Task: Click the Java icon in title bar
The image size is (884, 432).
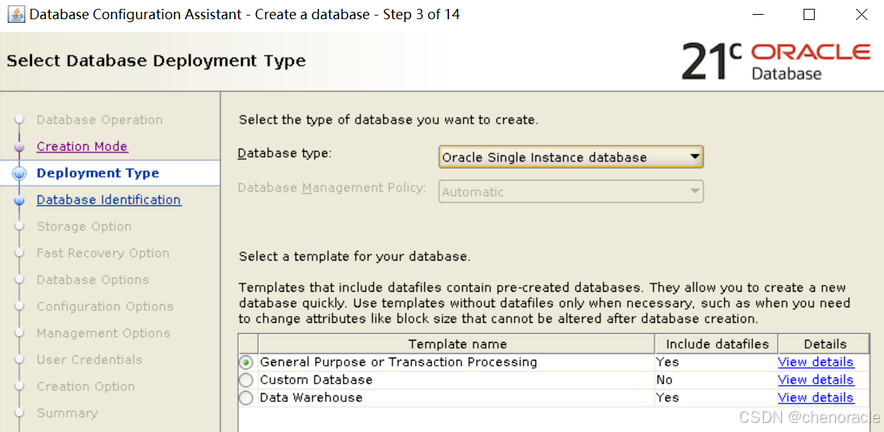Action: (16, 15)
